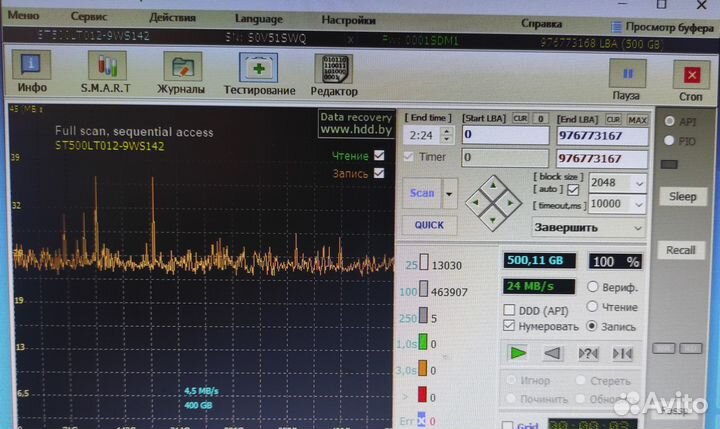Pause the scan with the Пауза button
The width and height of the screenshot is (720, 429).
627,79
